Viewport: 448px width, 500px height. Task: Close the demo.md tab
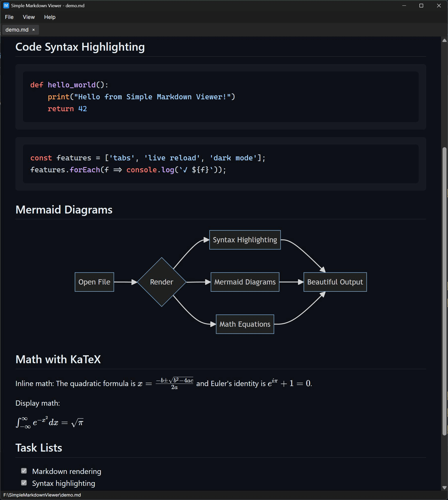(x=34, y=30)
